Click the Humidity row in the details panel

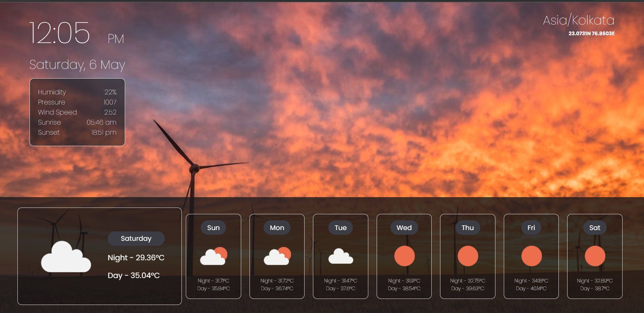point(77,92)
